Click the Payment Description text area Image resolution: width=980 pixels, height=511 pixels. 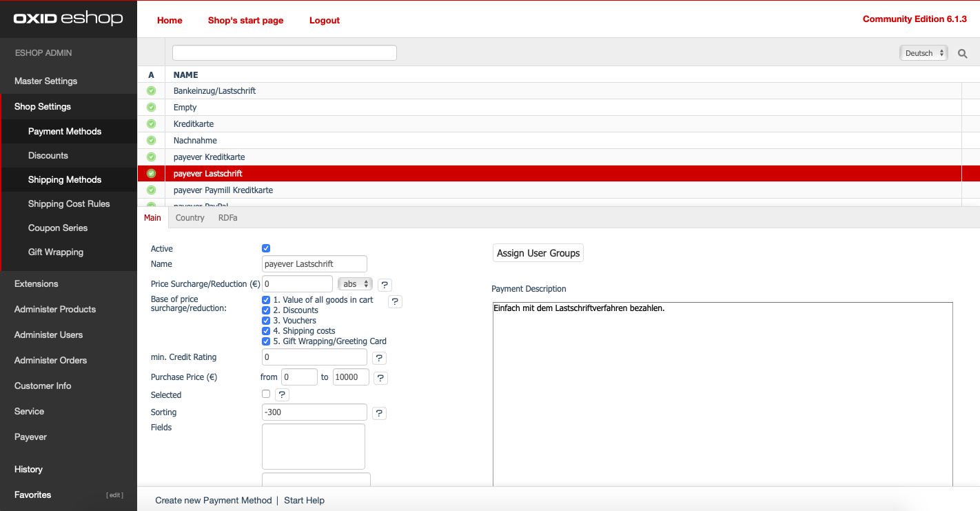pyautogui.click(x=723, y=395)
